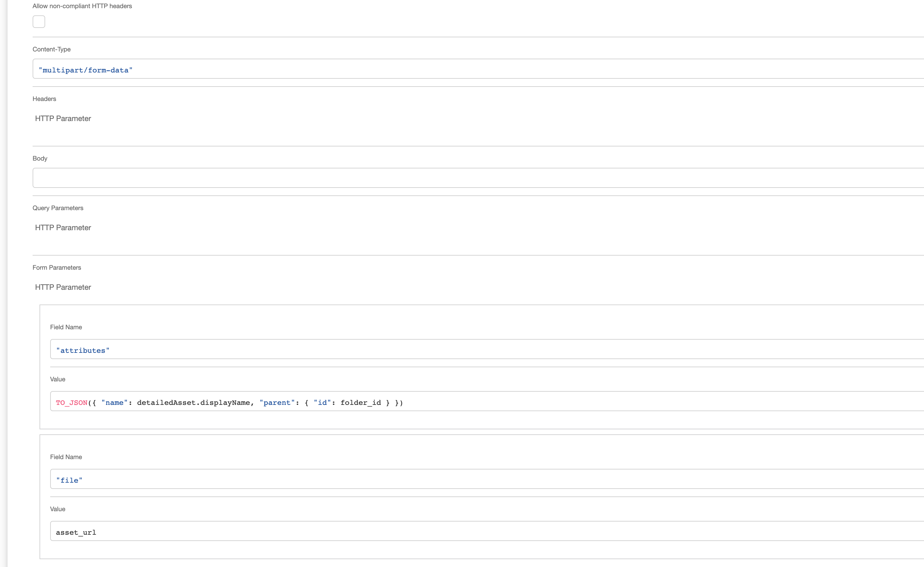Click Field Name label above "attributes"
This screenshot has width=924, height=567.
point(66,327)
